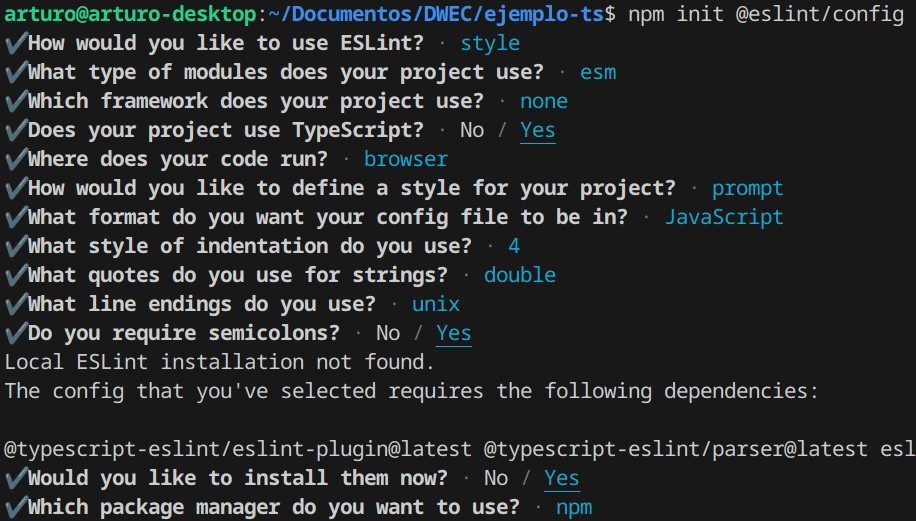Choose 'Yes' for installing them now

point(562,478)
